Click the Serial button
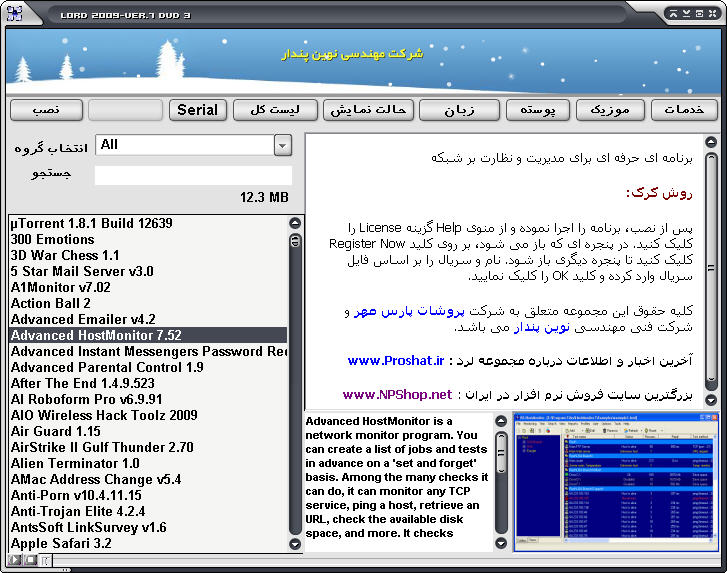Viewport: 727px width, 573px height. coord(198,110)
